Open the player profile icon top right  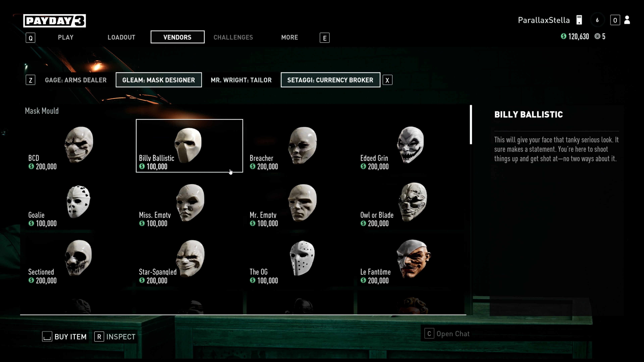627,20
